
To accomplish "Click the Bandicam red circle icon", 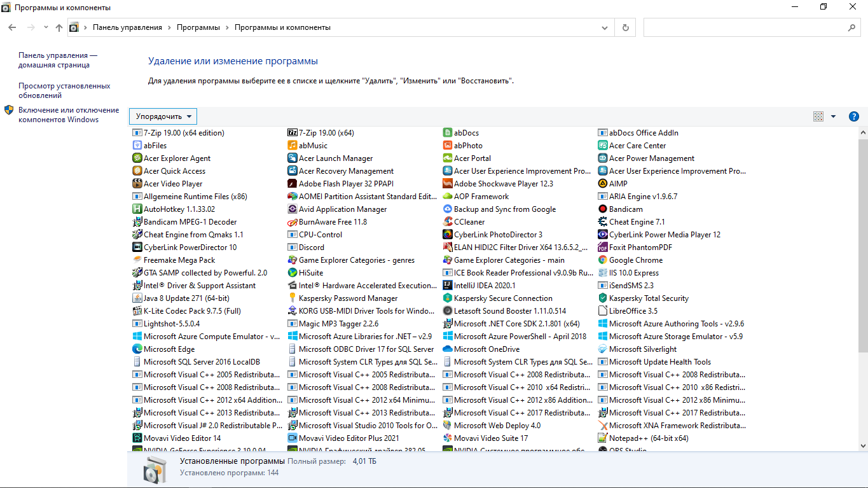I will click(603, 209).
